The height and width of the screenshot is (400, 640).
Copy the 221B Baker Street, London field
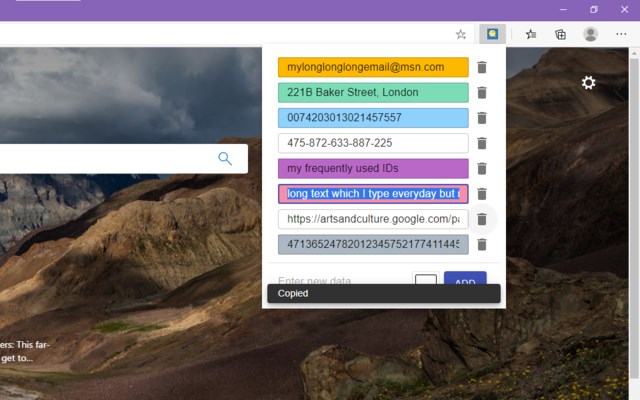(373, 93)
